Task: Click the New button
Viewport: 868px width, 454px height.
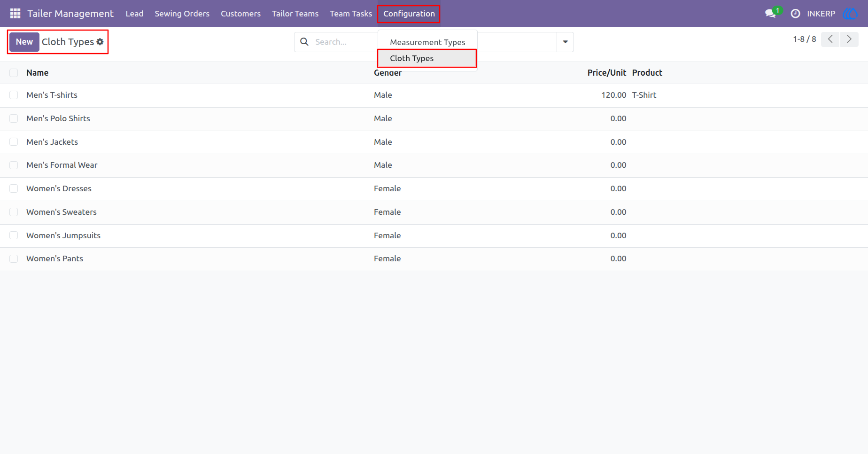Action: [x=24, y=42]
